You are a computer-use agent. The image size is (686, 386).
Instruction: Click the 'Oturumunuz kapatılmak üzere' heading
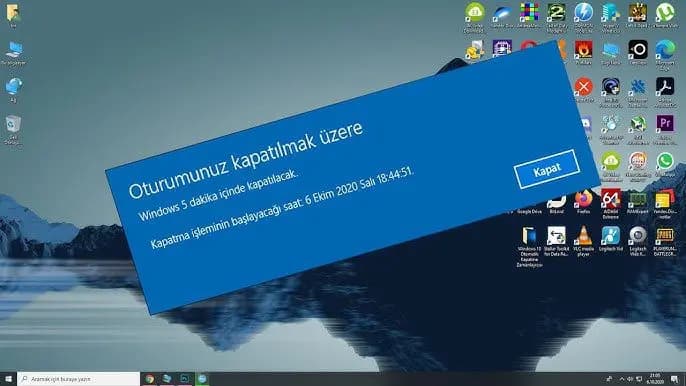pyautogui.click(x=246, y=160)
